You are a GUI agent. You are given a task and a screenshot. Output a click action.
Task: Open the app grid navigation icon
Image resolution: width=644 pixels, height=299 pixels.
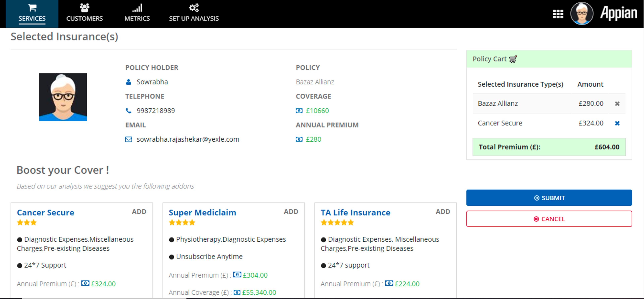[x=558, y=14]
